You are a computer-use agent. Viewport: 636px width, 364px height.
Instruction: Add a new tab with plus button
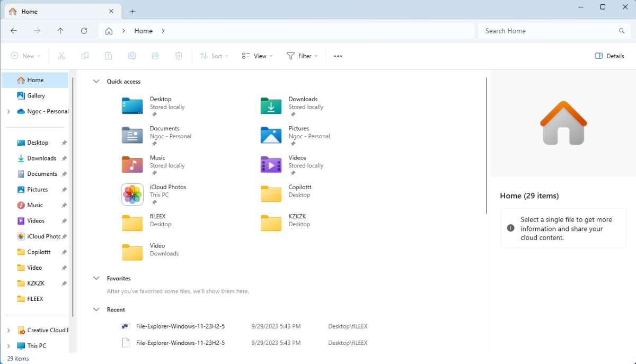(132, 11)
